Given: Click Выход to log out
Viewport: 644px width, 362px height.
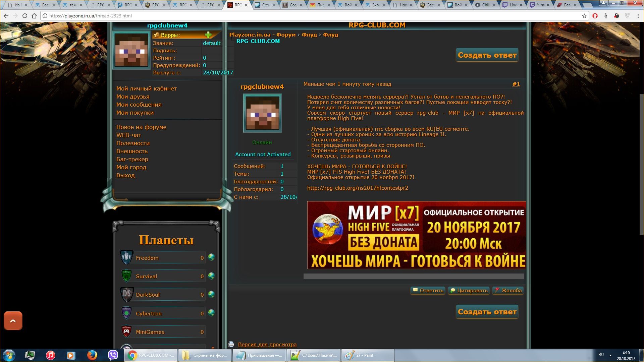Looking at the screenshot, I should (125, 175).
